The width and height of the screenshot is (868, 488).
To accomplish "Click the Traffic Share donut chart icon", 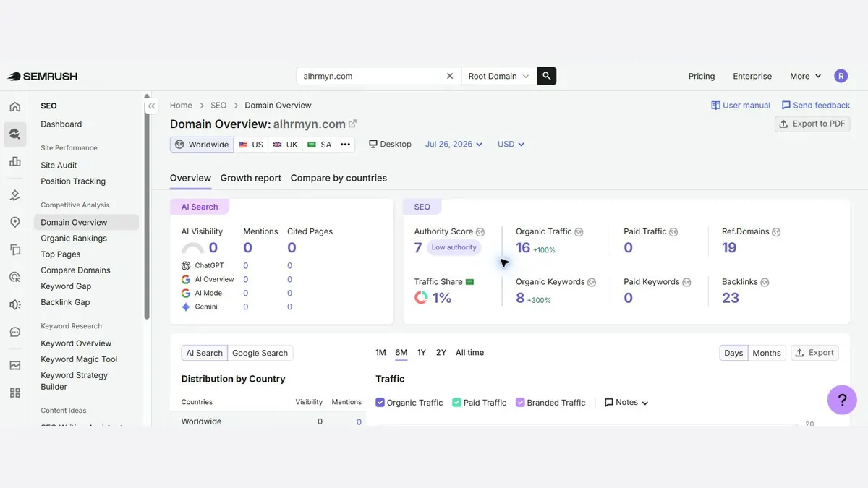I will click(x=421, y=297).
